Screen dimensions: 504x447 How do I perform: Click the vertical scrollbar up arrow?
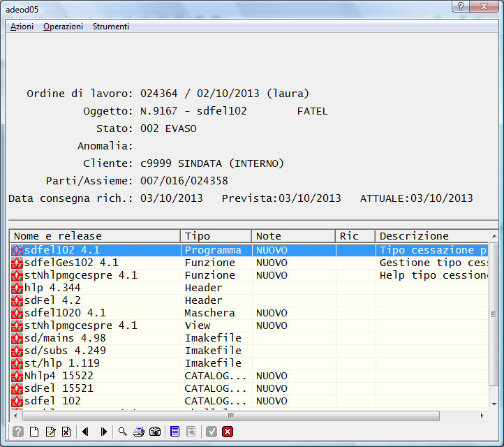click(494, 236)
